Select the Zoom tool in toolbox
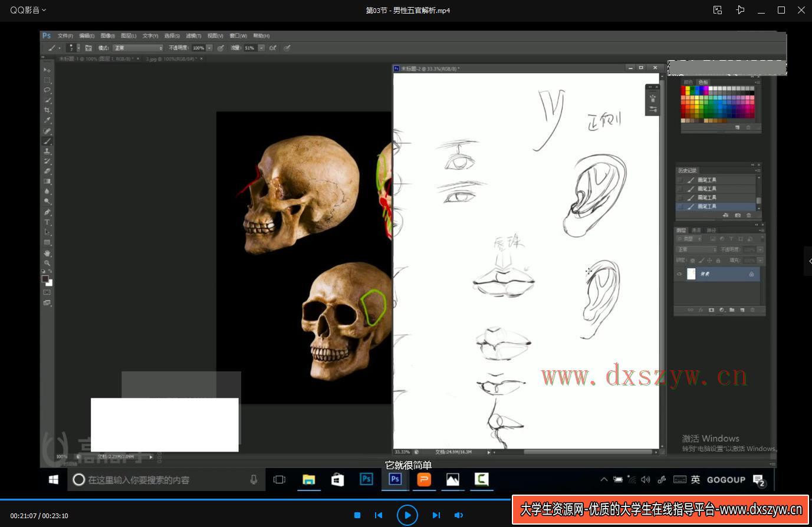The width and height of the screenshot is (812, 527). point(47,263)
